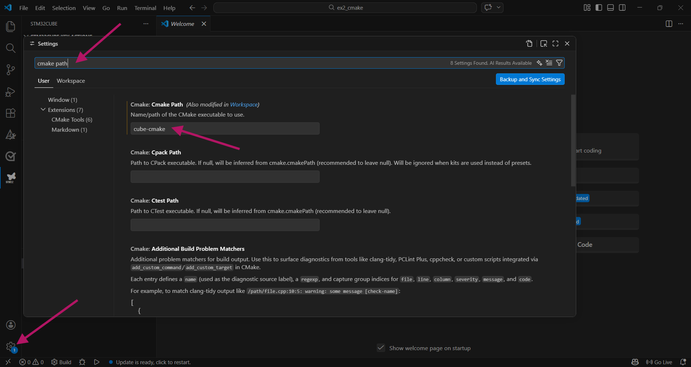Toggle the secondary side bar
691x367 pixels.
click(x=622, y=7)
